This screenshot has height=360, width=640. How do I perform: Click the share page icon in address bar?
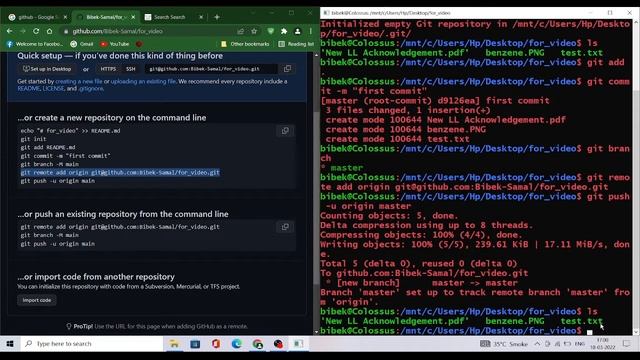click(240, 31)
